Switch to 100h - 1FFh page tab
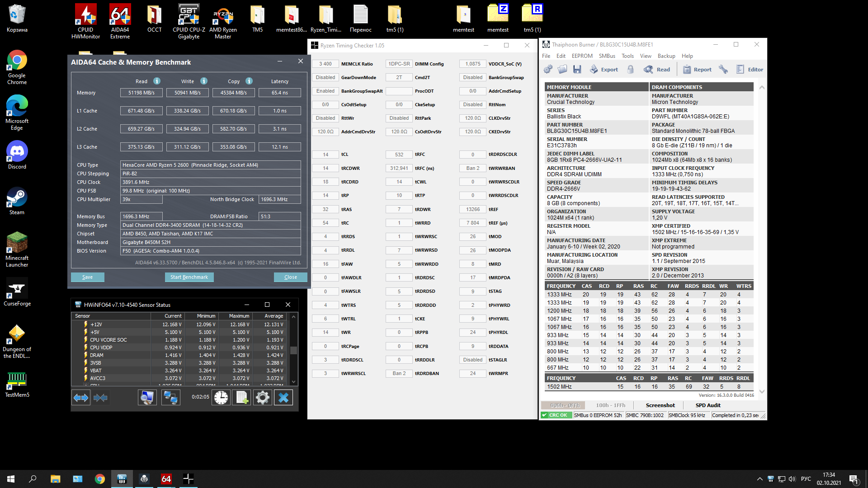Image resolution: width=868 pixels, height=488 pixels. click(610, 405)
